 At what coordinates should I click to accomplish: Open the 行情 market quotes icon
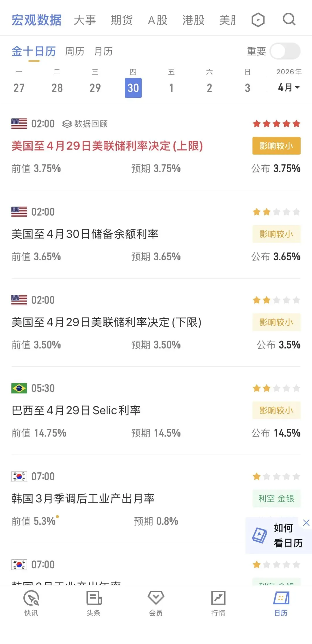pyautogui.click(x=218, y=598)
